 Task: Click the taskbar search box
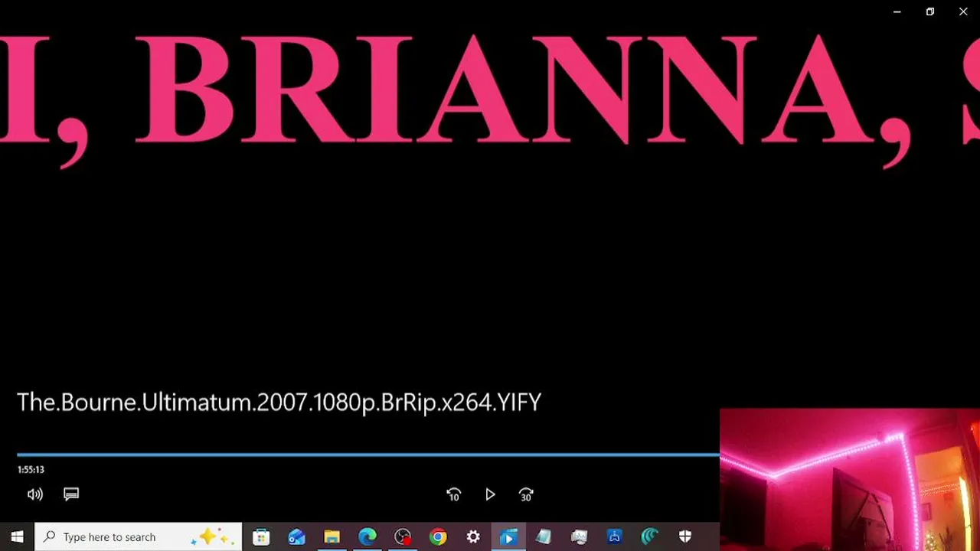[x=139, y=537]
